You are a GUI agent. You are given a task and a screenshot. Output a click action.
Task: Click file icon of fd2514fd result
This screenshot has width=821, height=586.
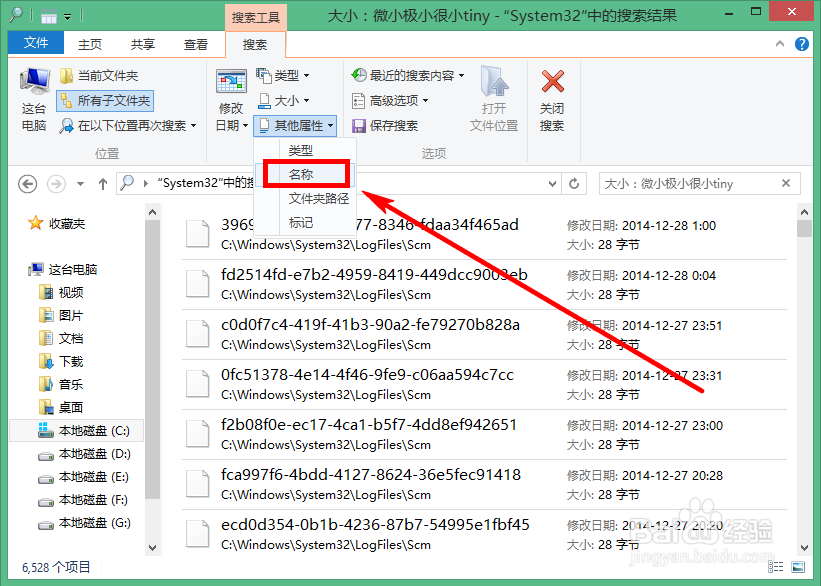[198, 283]
